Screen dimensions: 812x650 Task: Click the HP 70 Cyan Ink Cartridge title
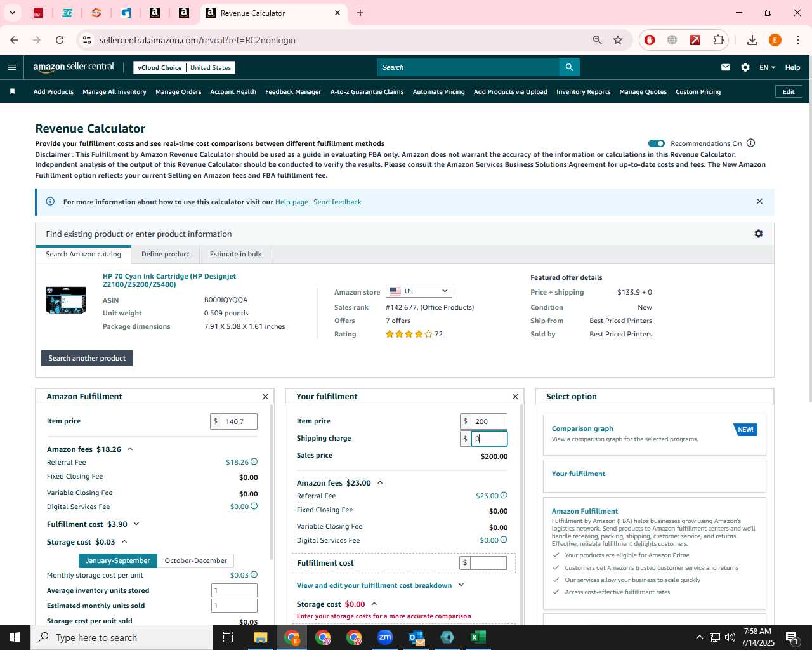click(169, 280)
